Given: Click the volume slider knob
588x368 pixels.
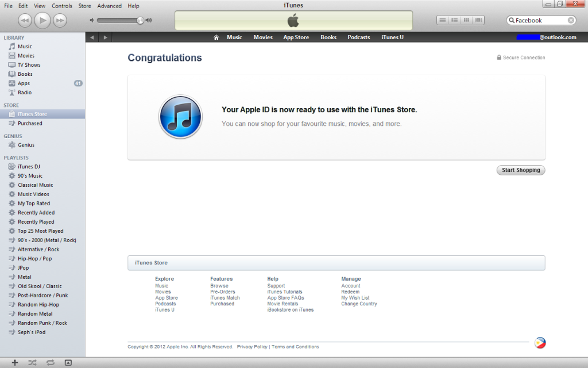Looking at the screenshot, I should coord(140,20).
